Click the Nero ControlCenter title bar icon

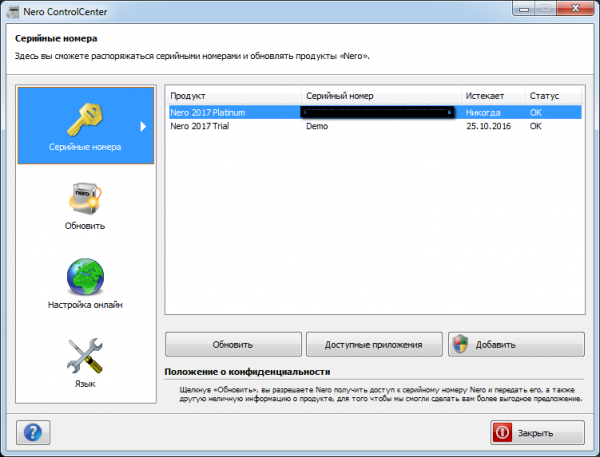(13, 12)
